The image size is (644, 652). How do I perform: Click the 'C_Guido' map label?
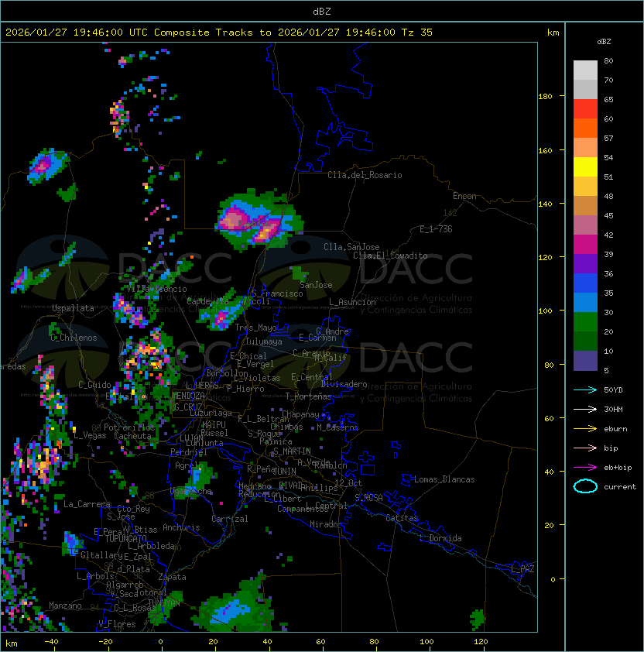point(94,385)
